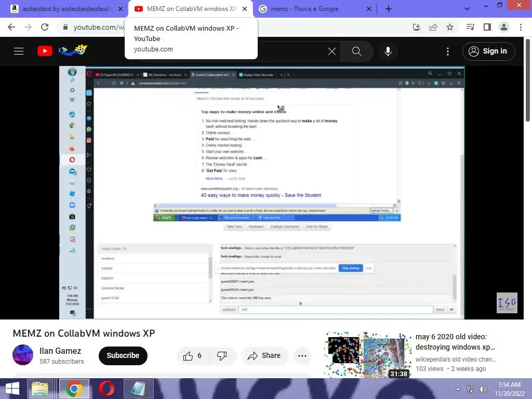Open Windows Start menu
The height and width of the screenshot is (399, 532).
pos(12,389)
